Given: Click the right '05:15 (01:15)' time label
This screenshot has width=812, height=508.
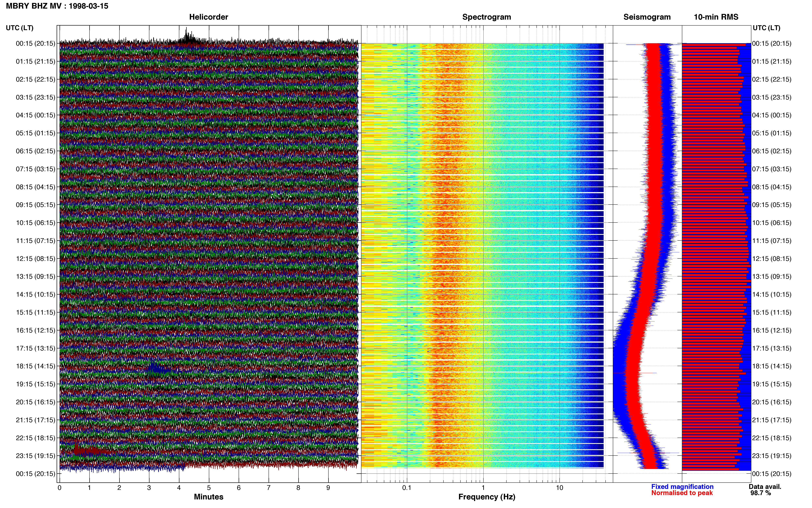Looking at the screenshot, I should [771, 133].
